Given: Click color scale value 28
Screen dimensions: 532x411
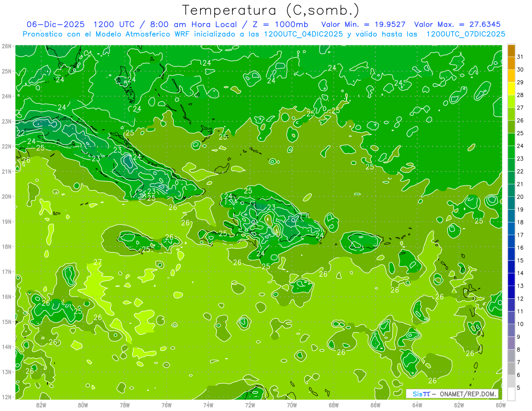Looking at the screenshot, I should (520, 95).
